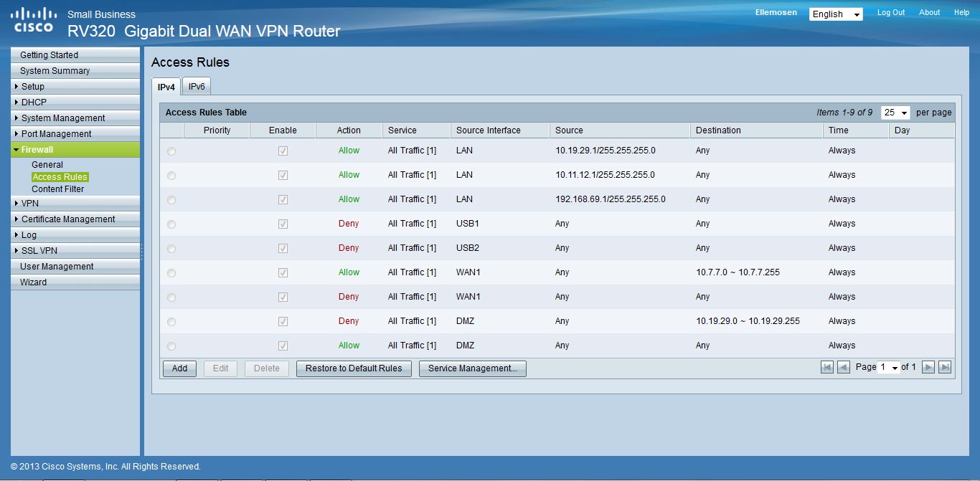Viewport: 980px width, 481px height.
Task: Click the Edit button
Action: 221,368
